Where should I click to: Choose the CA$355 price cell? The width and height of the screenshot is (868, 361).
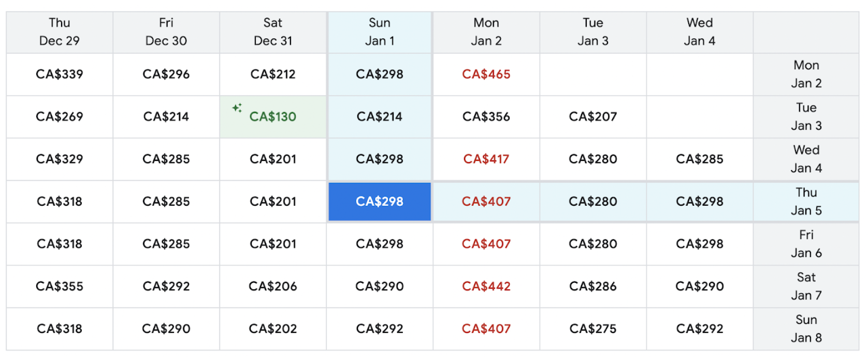60,287
